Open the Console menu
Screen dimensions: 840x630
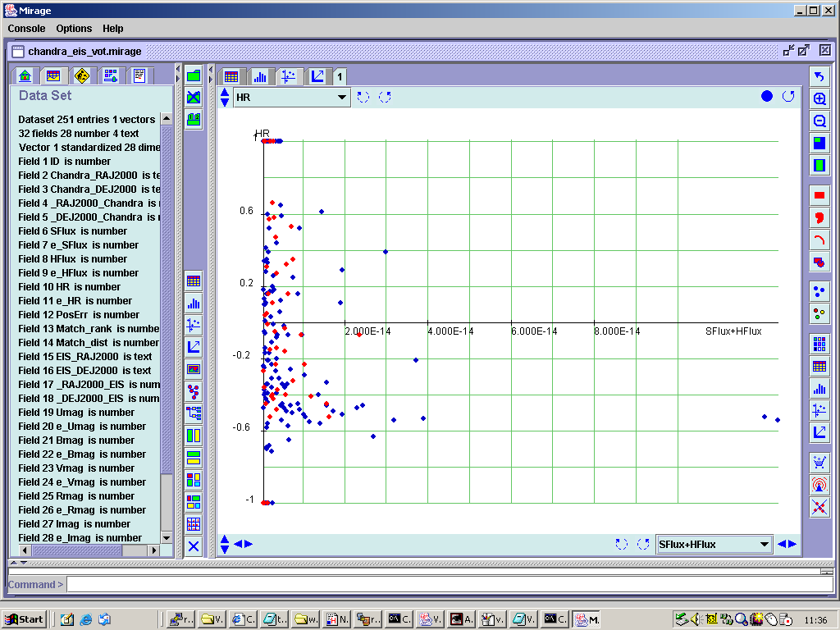[x=26, y=29]
